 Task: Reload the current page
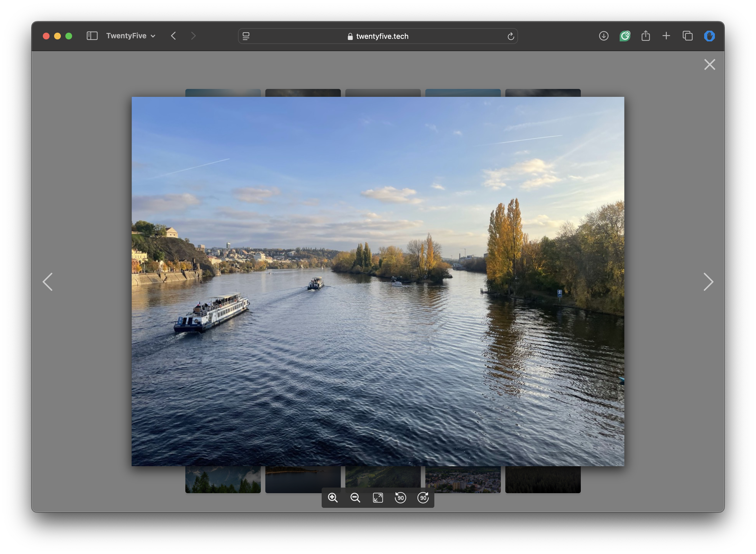[x=511, y=36]
